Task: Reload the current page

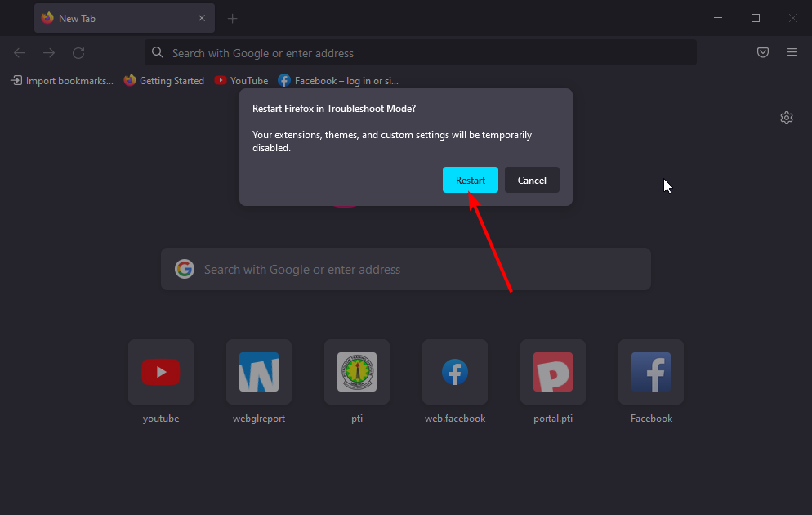Action: click(78, 52)
